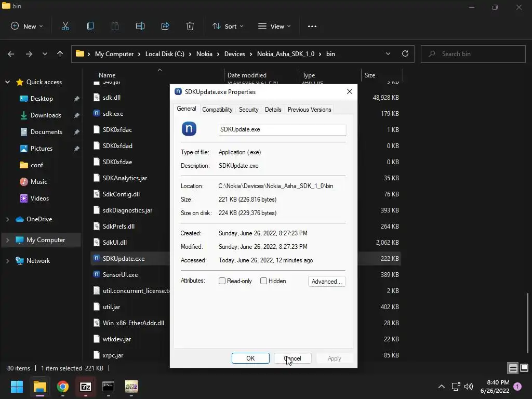
Task: Select the SDKAnalytics.jar file
Action: coord(125,178)
